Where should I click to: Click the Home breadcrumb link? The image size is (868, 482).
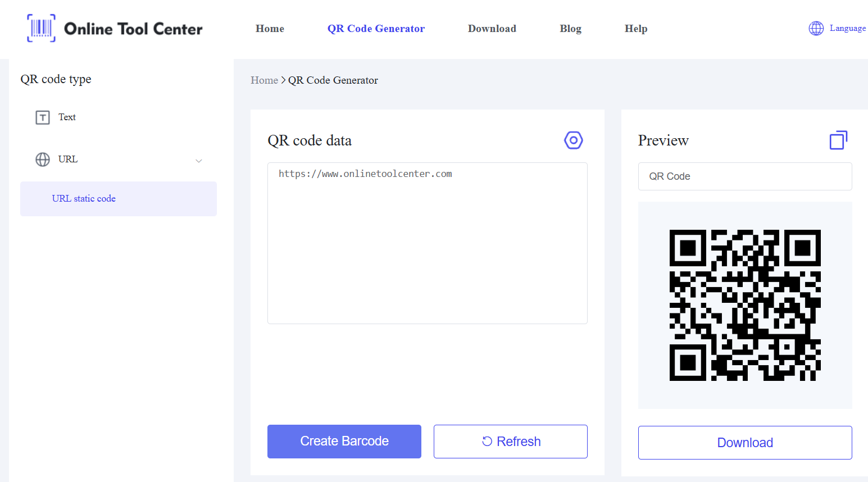(x=264, y=80)
